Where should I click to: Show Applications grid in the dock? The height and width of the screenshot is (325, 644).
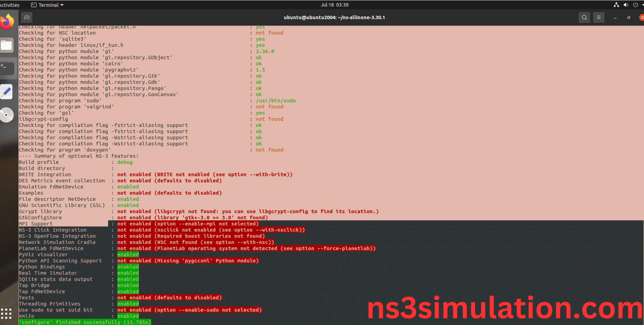point(6,314)
